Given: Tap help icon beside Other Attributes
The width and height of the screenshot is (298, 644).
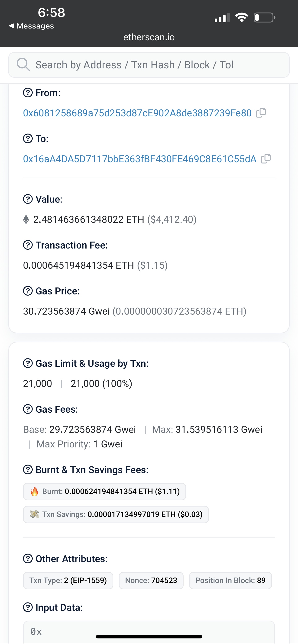Looking at the screenshot, I should (28, 559).
